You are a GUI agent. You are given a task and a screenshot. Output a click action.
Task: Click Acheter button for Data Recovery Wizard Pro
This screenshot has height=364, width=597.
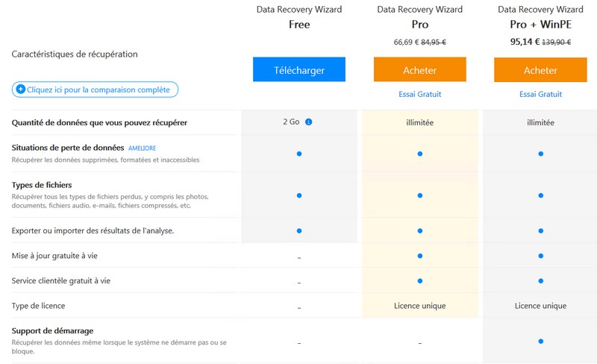pos(420,70)
